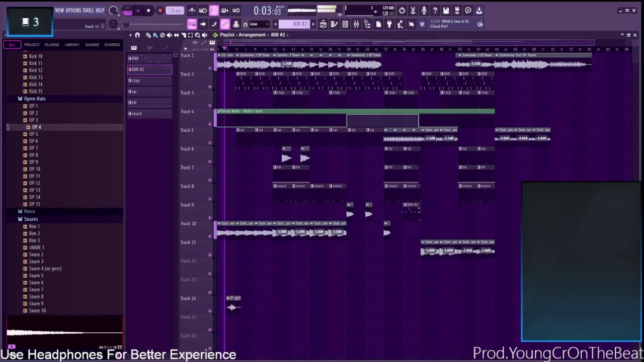Open the tempo tapper icon
The width and height of the screenshot is (644, 362).
coord(400,24)
